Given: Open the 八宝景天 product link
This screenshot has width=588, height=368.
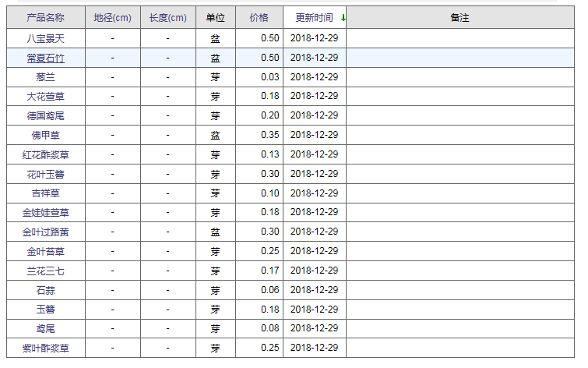Looking at the screenshot, I should [45, 39].
